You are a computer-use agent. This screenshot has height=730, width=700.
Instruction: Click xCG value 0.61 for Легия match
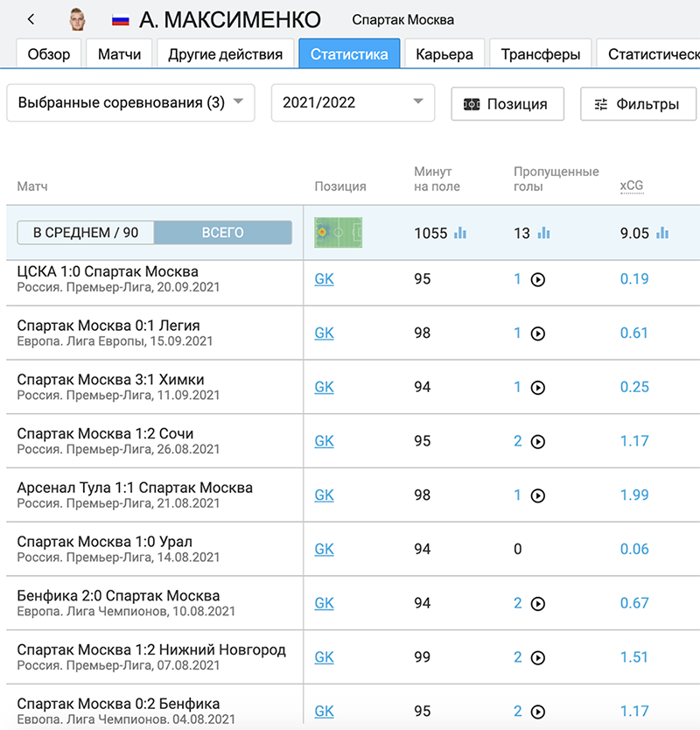(x=633, y=333)
